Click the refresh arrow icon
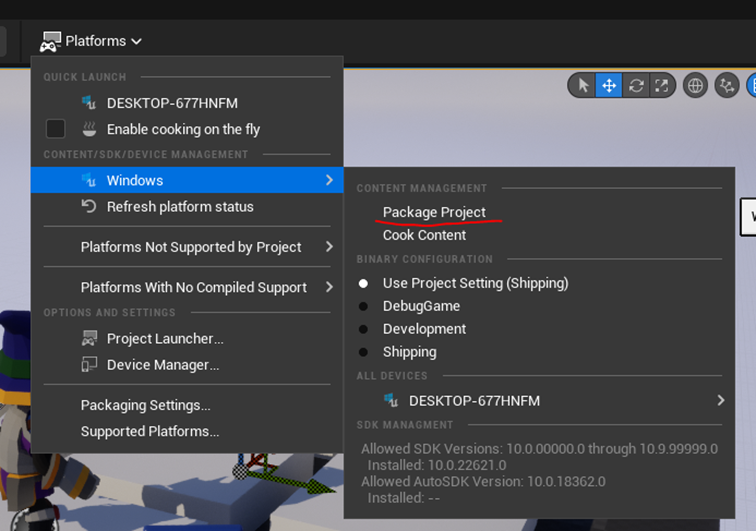 89,206
